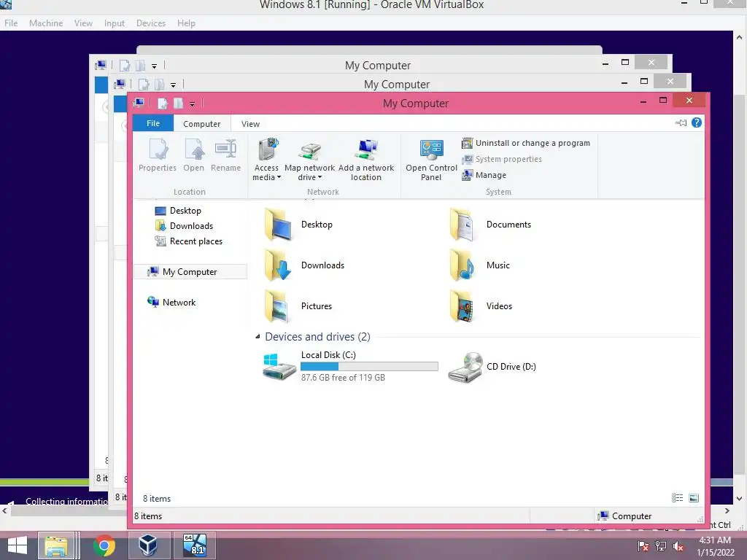Click muted volume tray icon
This screenshot has height=560, width=747.
(x=678, y=546)
